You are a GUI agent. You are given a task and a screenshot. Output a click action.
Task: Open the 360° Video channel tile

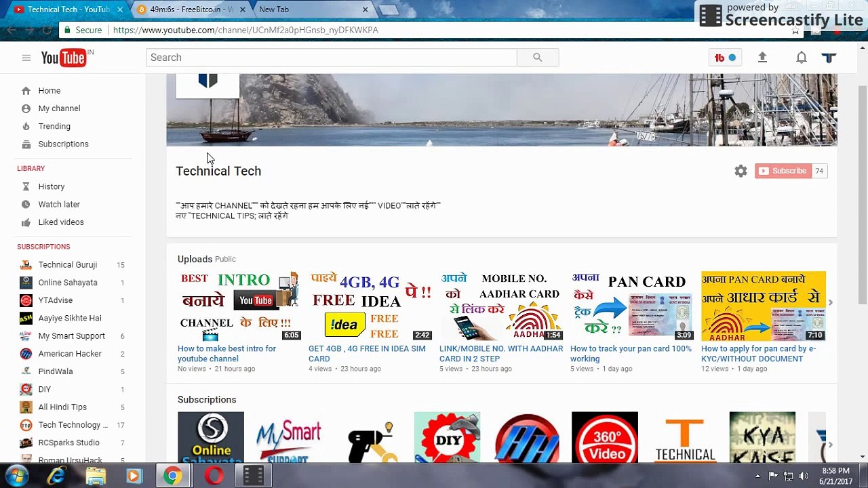tap(605, 437)
